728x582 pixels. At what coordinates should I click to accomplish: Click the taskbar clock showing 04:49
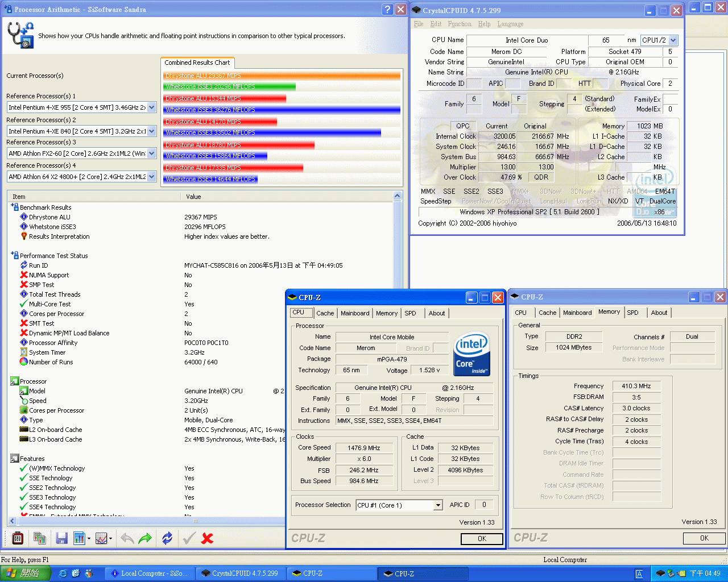tap(705, 573)
